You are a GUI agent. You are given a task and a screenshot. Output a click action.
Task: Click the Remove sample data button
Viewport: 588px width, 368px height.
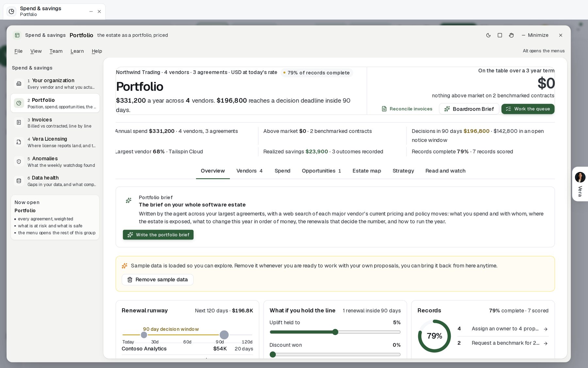coord(157,280)
